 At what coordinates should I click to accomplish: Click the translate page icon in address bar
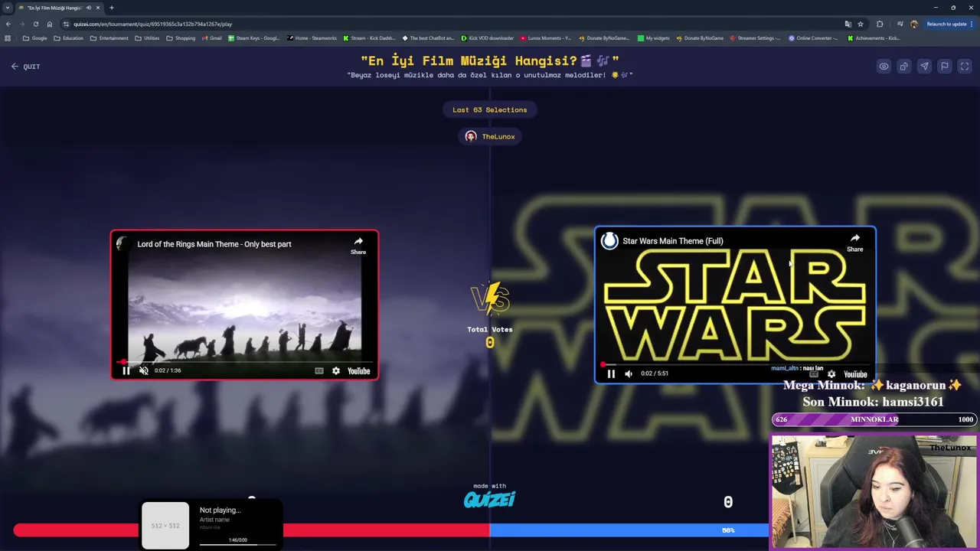tap(848, 24)
